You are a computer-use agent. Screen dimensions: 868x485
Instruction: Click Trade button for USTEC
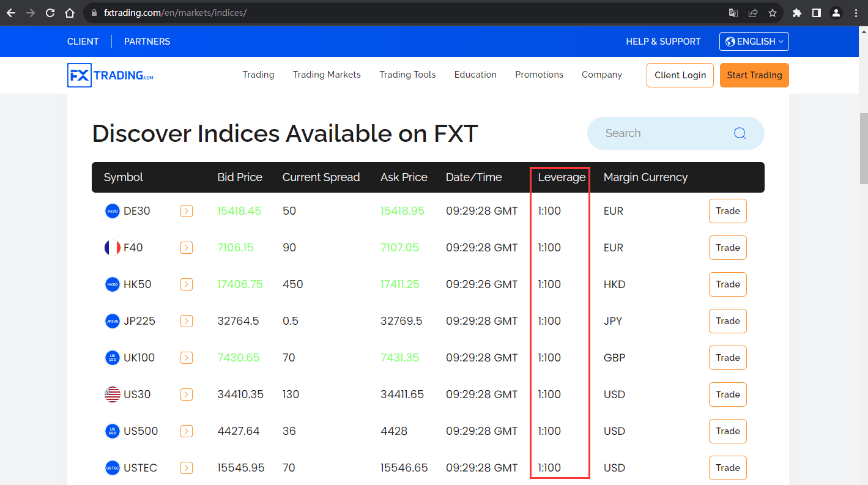(x=728, y=468)
